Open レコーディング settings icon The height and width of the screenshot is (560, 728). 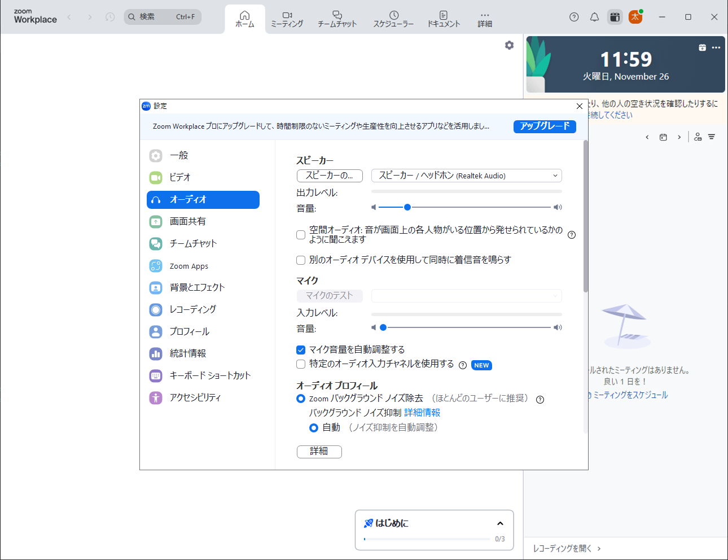click(x=156, y=310)
